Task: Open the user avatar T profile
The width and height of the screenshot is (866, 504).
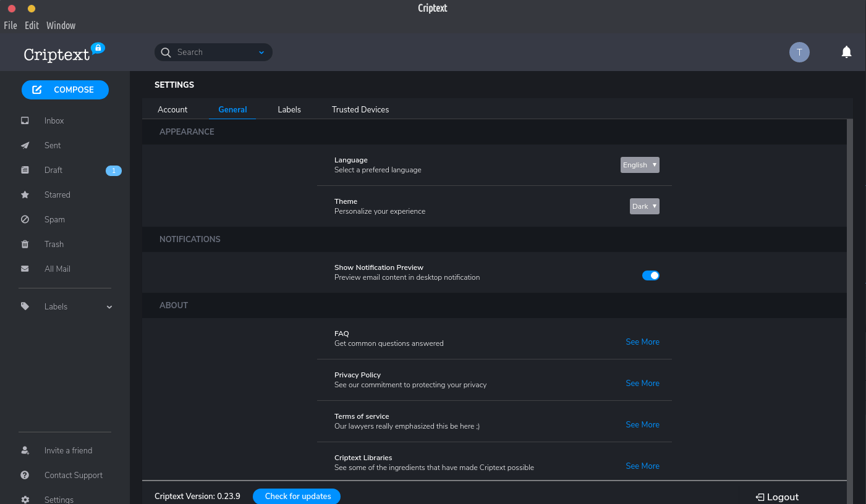Action: click(799, 52)
